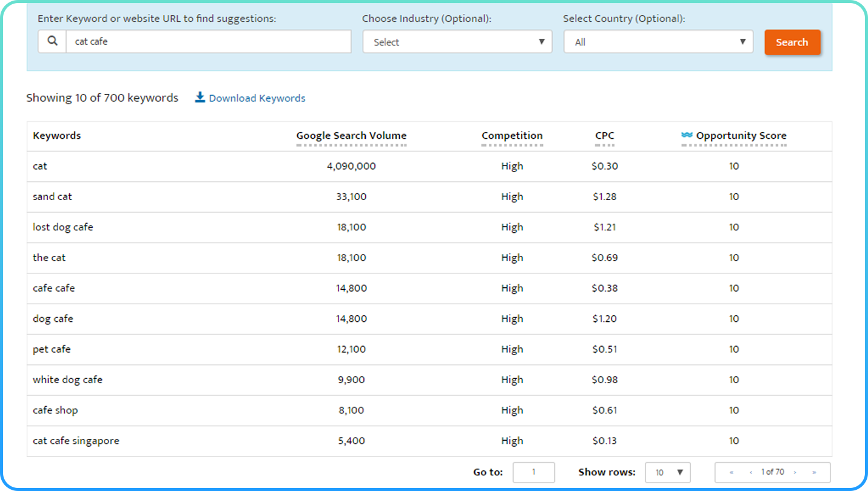868x491 pixels.
Task: Jump to last page double-arrow icon
Action: pos(814,472)
